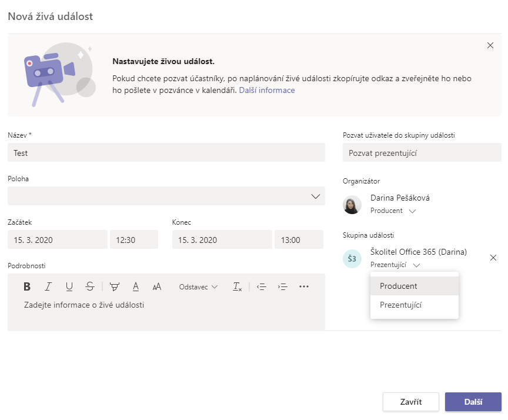Apply italic formatting in details toolbar

tap(48, 286)
